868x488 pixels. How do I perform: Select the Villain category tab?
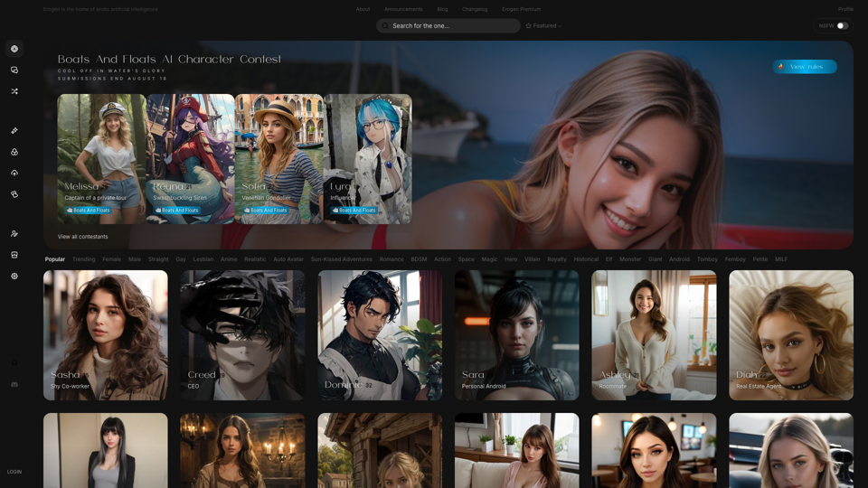(x=532, y=259)
